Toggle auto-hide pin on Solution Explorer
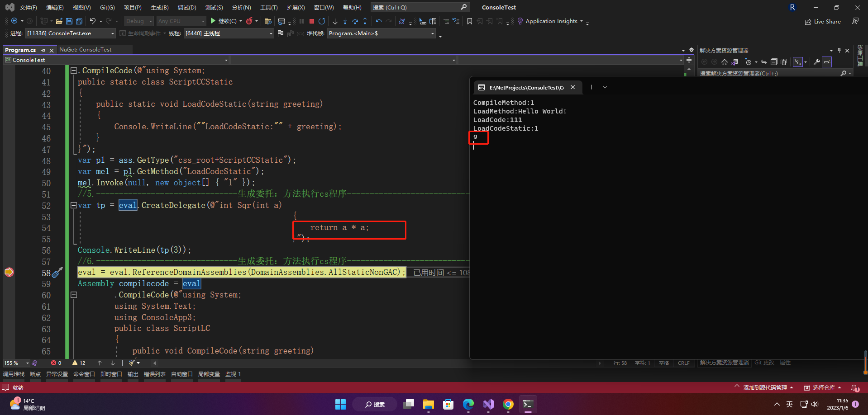868x415 pixels. click(x=839, y=50)
